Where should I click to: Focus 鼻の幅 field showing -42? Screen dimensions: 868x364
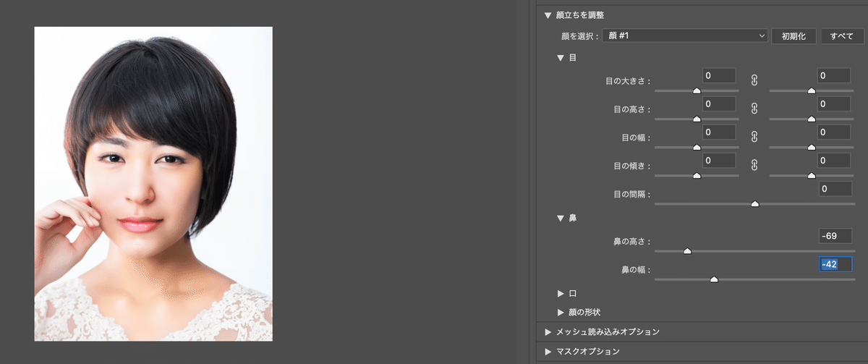(835, 264)
